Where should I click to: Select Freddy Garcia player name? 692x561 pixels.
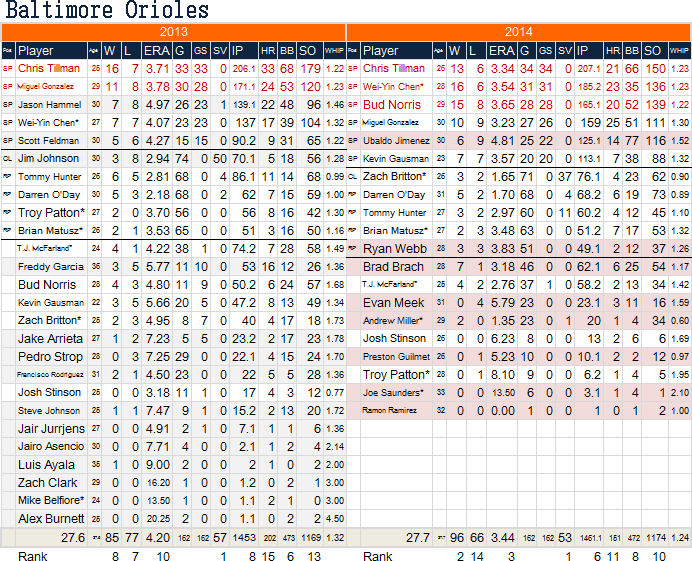click(51, 267)
